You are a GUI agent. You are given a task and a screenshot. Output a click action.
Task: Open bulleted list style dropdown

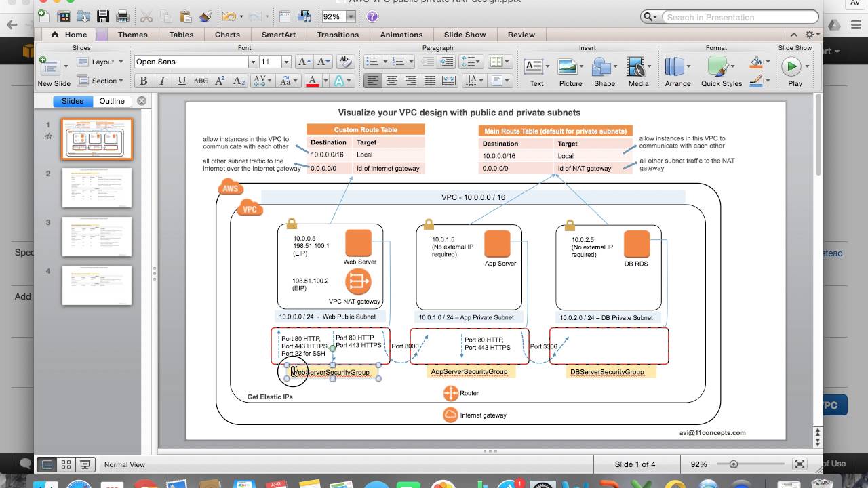coord(385,62)
